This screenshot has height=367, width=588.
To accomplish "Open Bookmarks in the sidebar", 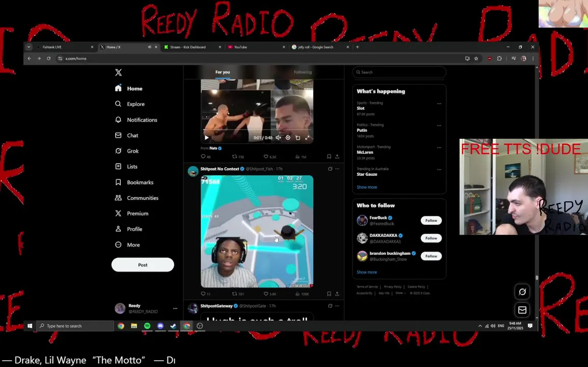I will 134,182.
